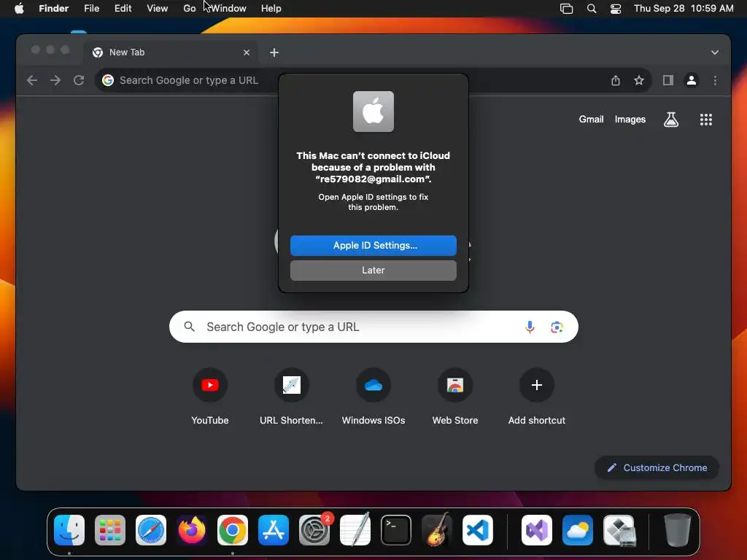The width and height of the screenshot is (747, 560).
Task: Share this page from the address bar
Action: pyautogui.click(x=616, y=80)
